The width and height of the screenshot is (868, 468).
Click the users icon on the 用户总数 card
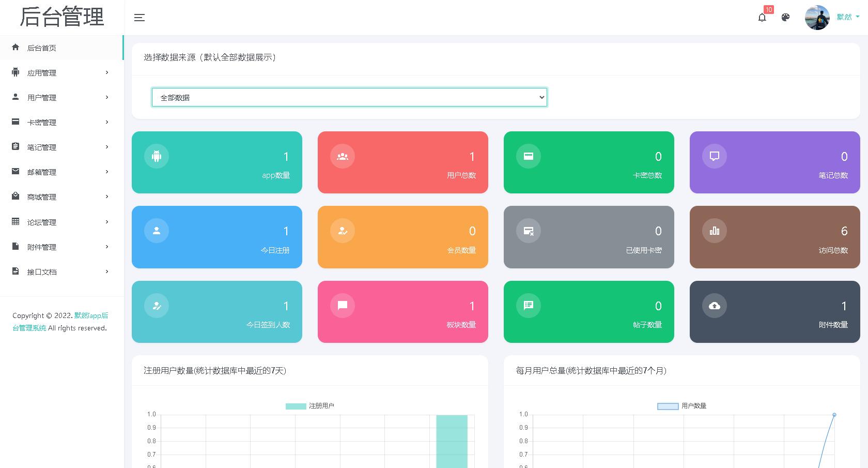tap(342, 156)
